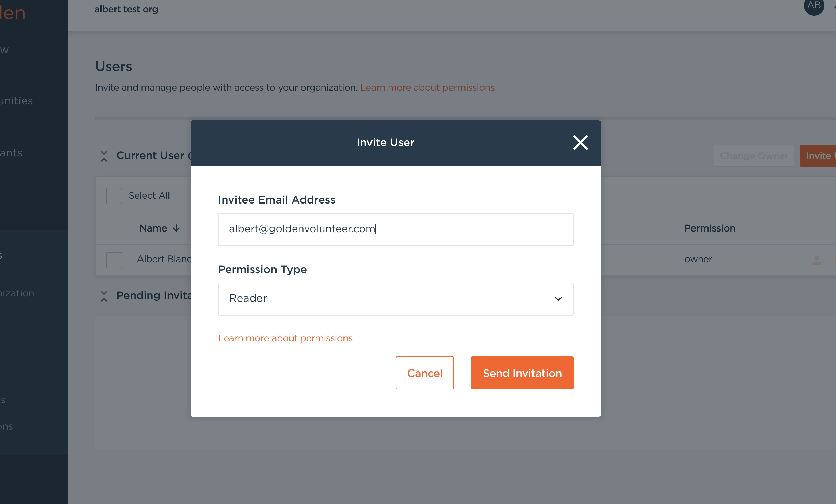Check the Select All checkbox

(x=114, y=196)
